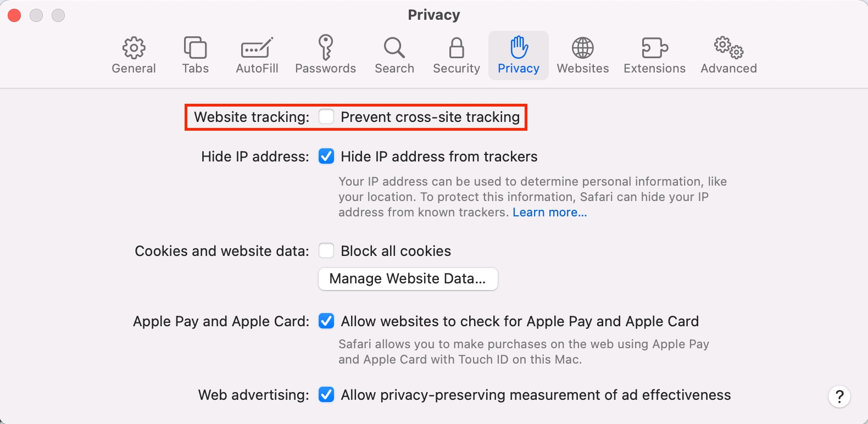Disable Apple Pay and Apple Card check
Image resolution: width=868 pixels, height=424 pixels.
point(326,321)
